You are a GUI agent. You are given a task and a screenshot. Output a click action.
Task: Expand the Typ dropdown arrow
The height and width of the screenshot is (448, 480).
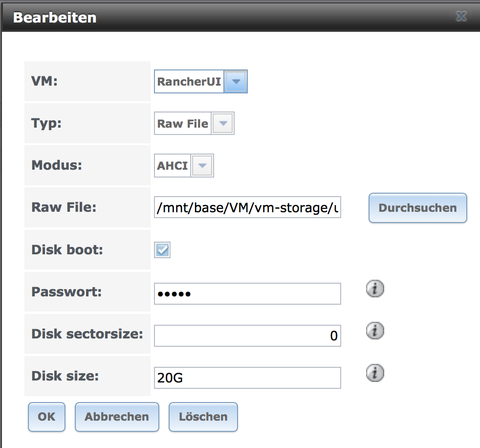223,123
